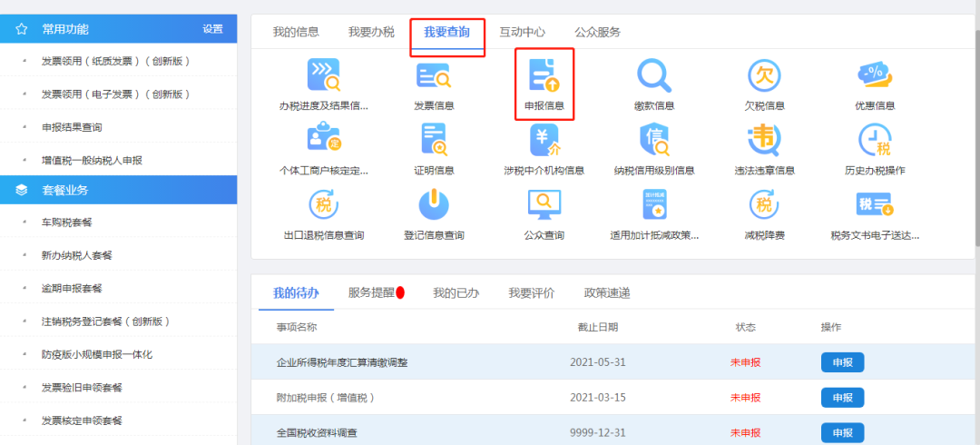
Task: Click the red dot on 服务提醒
Action: click(x=401, y=292)
